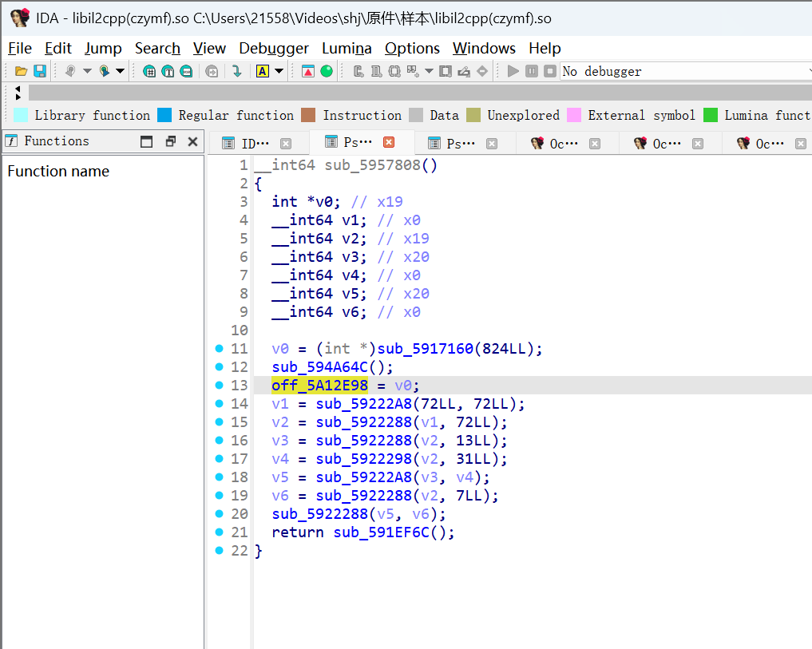Close the first 'Oc…' tab
This screenshot has height=649, width=812.
click(595, 144)
